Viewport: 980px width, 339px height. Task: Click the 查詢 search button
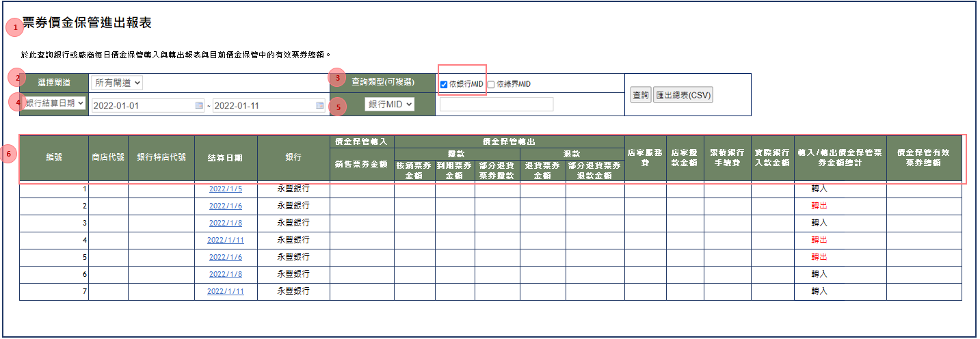point(640,95)
